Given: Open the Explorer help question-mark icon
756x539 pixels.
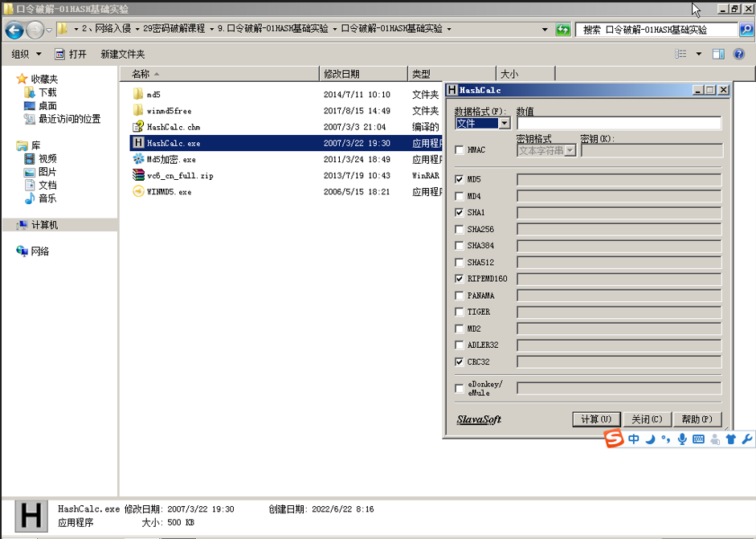Looking at the screenshot, I should 738,54.
